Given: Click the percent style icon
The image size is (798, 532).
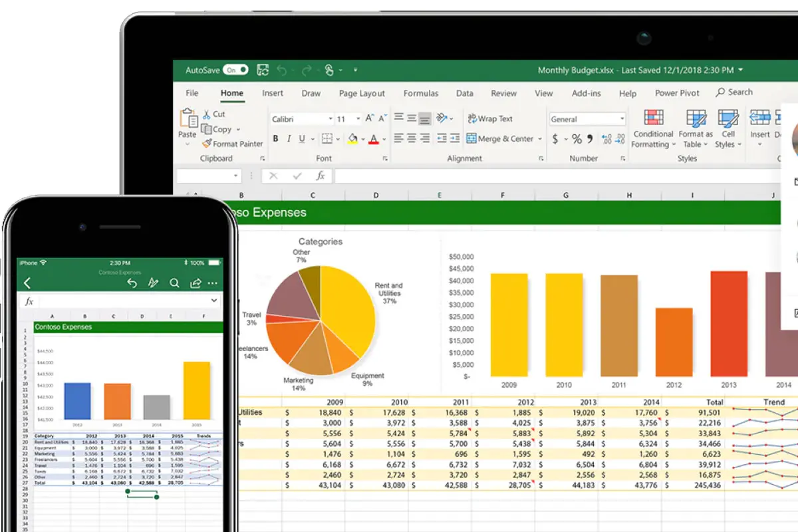Looking at the screenshot, I should (x=577, y=139).
